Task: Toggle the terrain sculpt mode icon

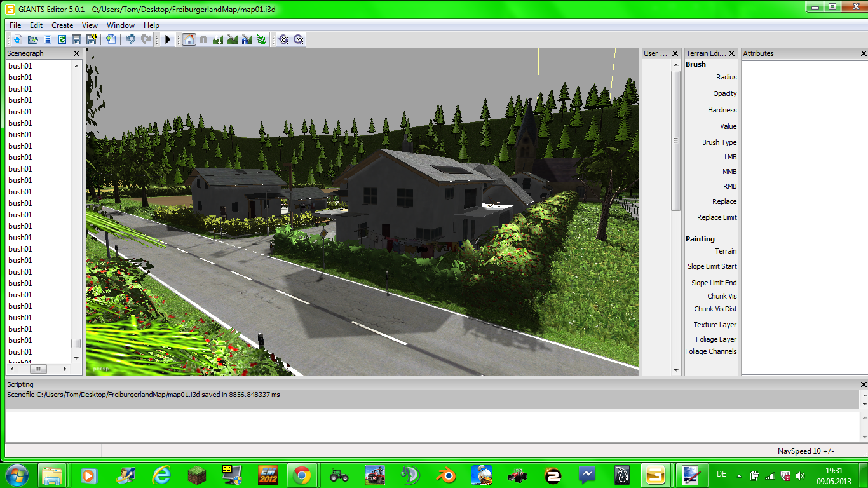Action: [218, 39]
